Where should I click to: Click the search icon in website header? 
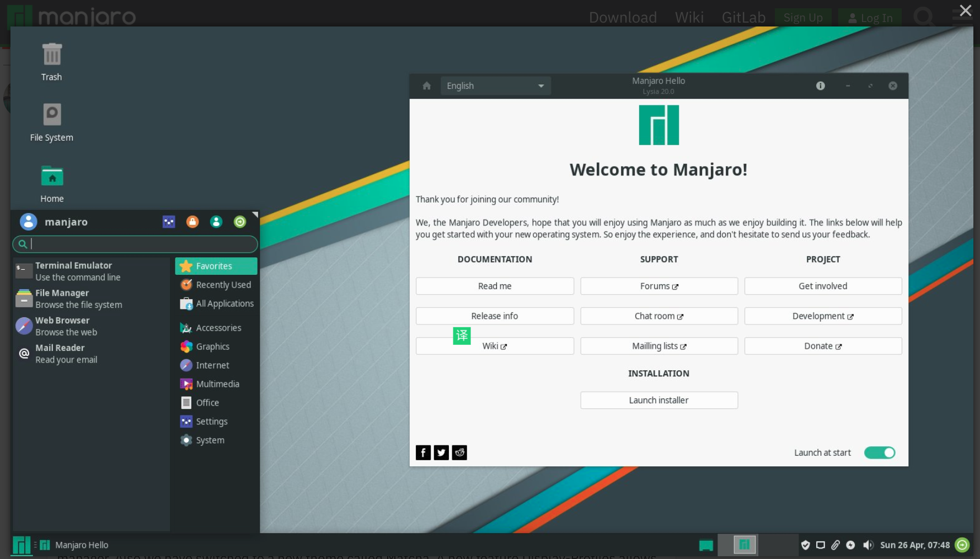(923, 17)
